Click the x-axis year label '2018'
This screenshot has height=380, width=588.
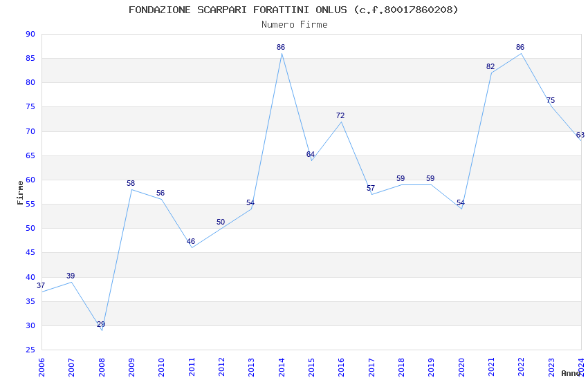pyautogui.click(x=402, y=367)
